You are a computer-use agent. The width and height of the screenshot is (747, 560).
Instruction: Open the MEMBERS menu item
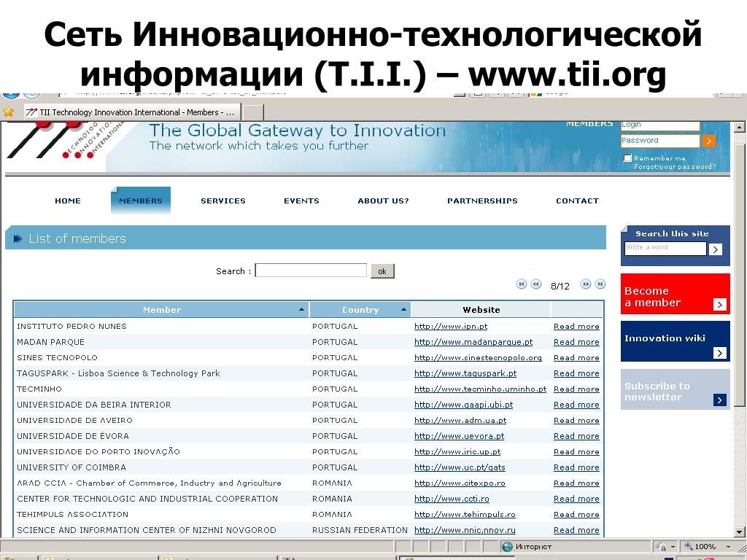[141, 201]
